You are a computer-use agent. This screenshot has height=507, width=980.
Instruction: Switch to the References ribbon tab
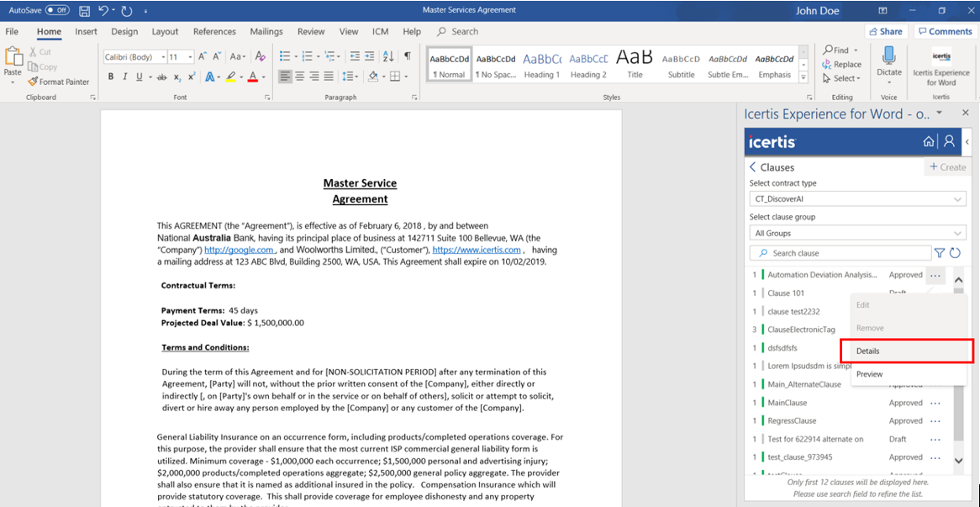[214, 32]
